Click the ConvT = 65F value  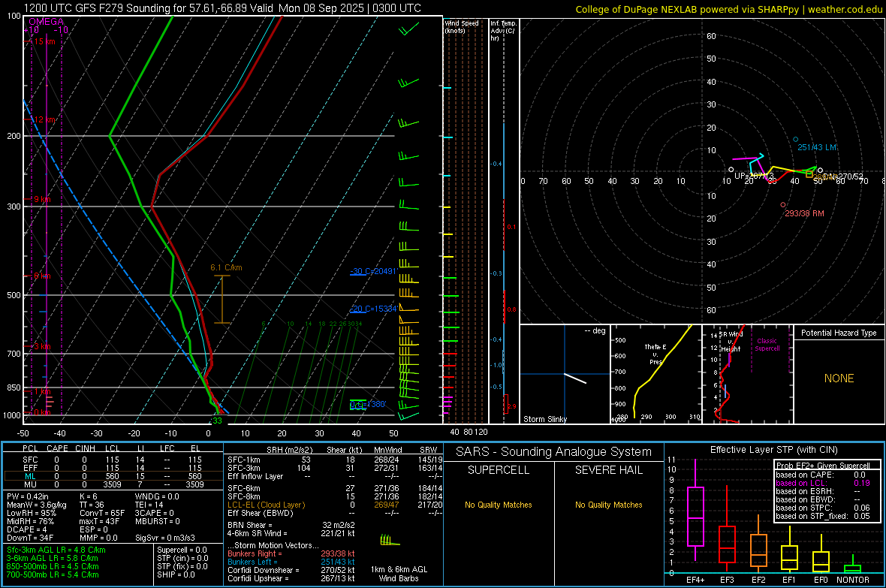point(102,513)
